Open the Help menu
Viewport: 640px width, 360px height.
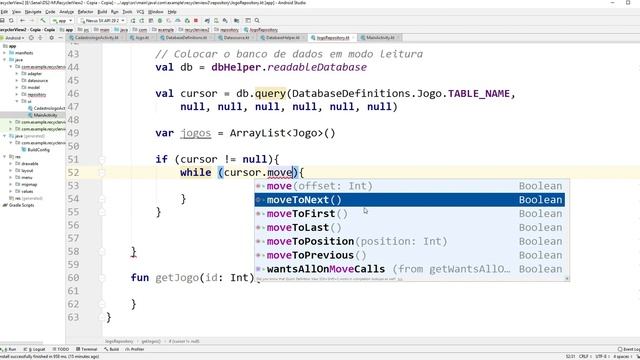(x=172, y=12)
